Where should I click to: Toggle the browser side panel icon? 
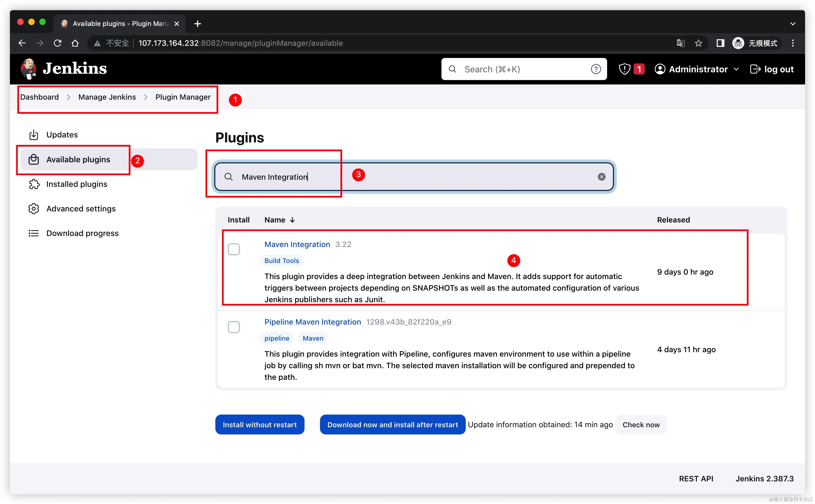coord(720,43)
